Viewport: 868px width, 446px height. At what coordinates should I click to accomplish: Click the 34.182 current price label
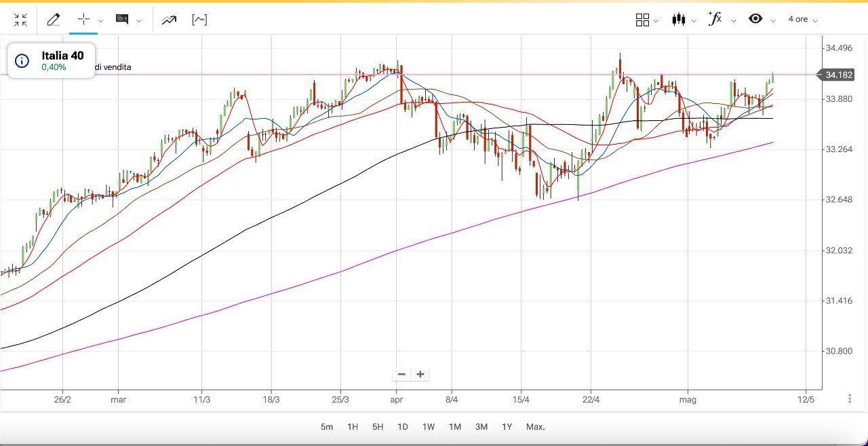coord(839,75)
